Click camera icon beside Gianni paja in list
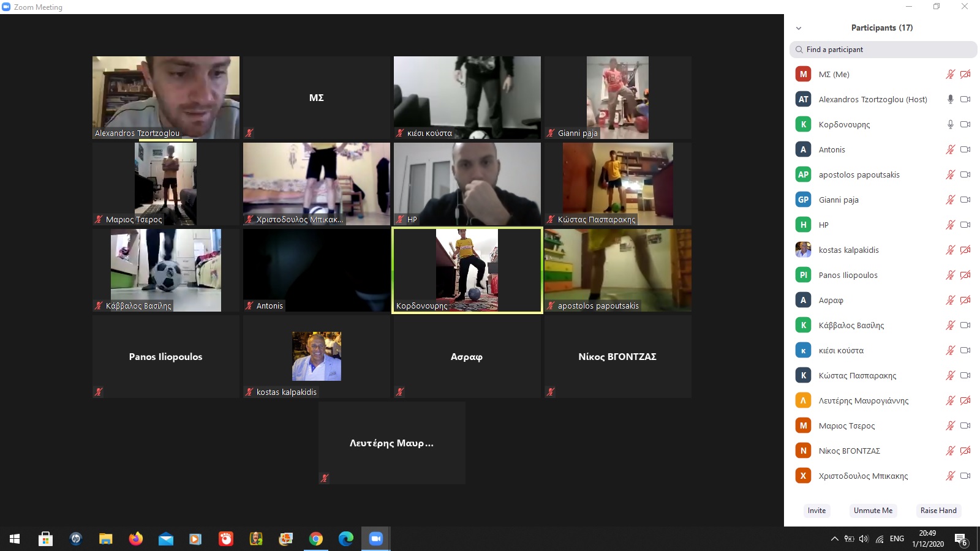980x551 pixels. (x=965, y=200)
